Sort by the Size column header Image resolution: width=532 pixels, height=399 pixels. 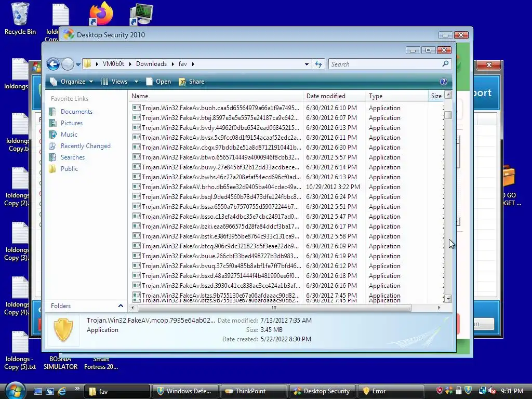click(x=436, y=96)
